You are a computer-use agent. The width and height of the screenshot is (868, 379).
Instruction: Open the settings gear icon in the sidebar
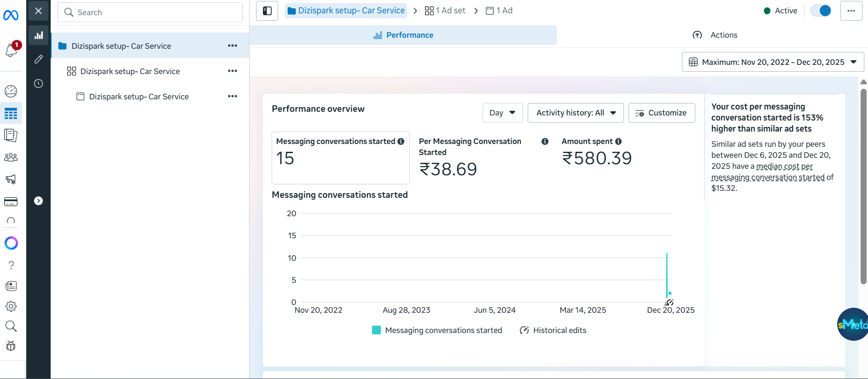11,306
